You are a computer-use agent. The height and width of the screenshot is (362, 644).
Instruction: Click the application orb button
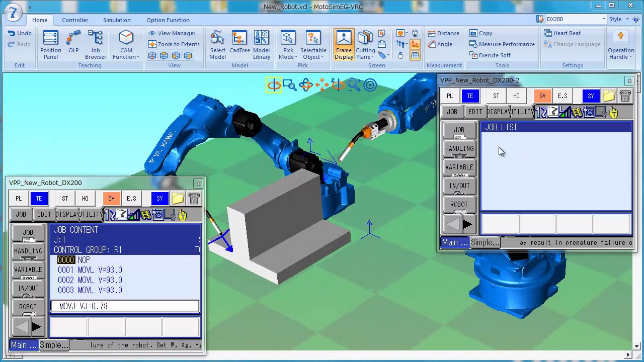click(x=14, y=13)
